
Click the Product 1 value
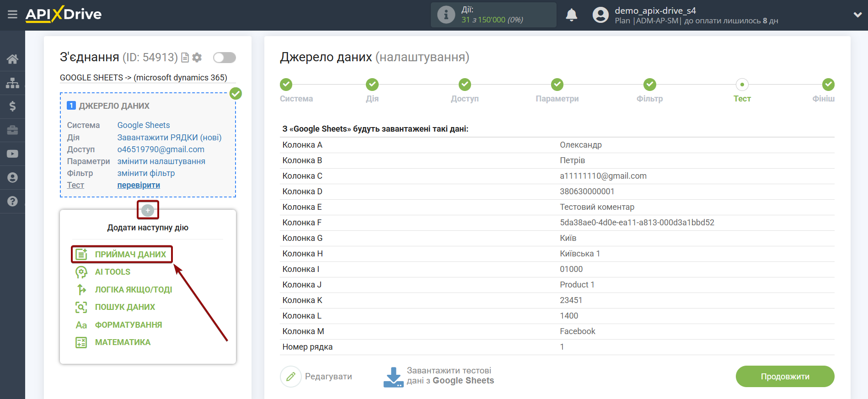pos(577,285)
